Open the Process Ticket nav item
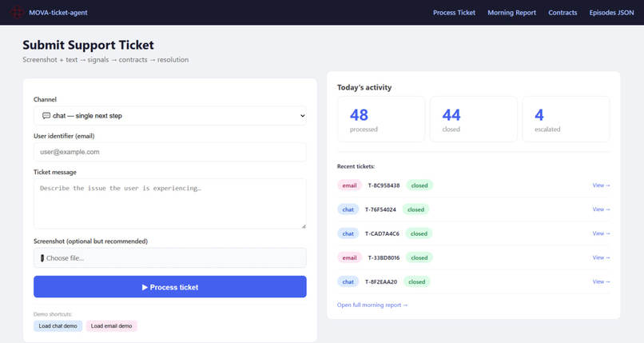This screenshot has height=343, width=644. [454, 13]
